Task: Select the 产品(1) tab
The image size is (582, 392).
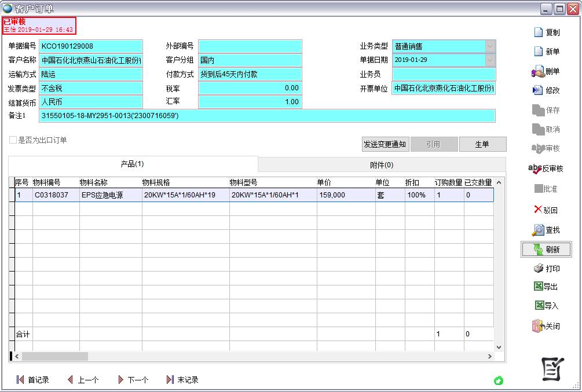Action: pyautogui.click(x=132, y=164)
